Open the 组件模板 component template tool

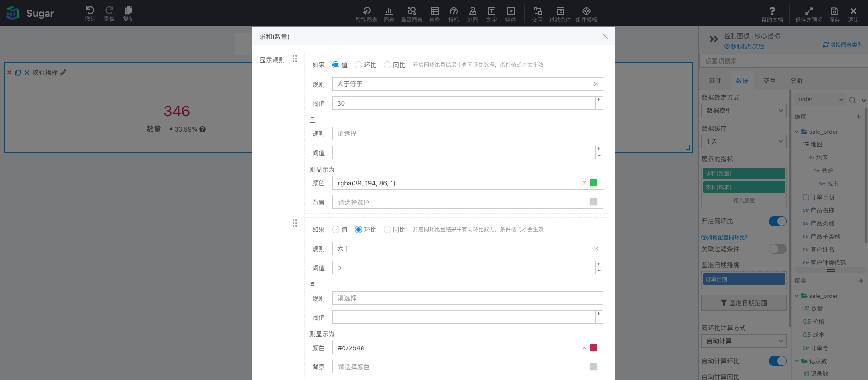(586, 14)
